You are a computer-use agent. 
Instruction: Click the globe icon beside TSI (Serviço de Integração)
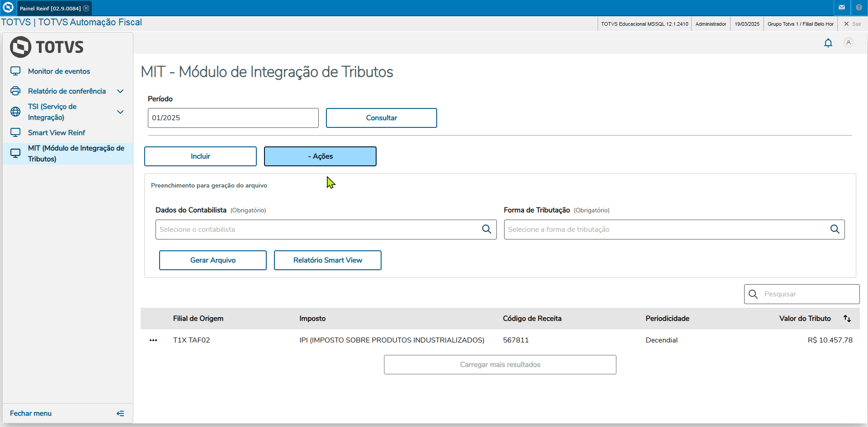[15, 112]
